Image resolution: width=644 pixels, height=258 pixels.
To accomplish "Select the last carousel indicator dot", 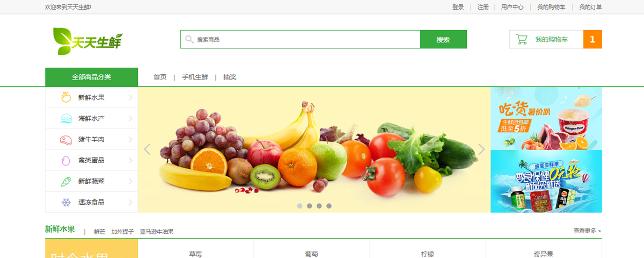I will (x=329, y=206).
